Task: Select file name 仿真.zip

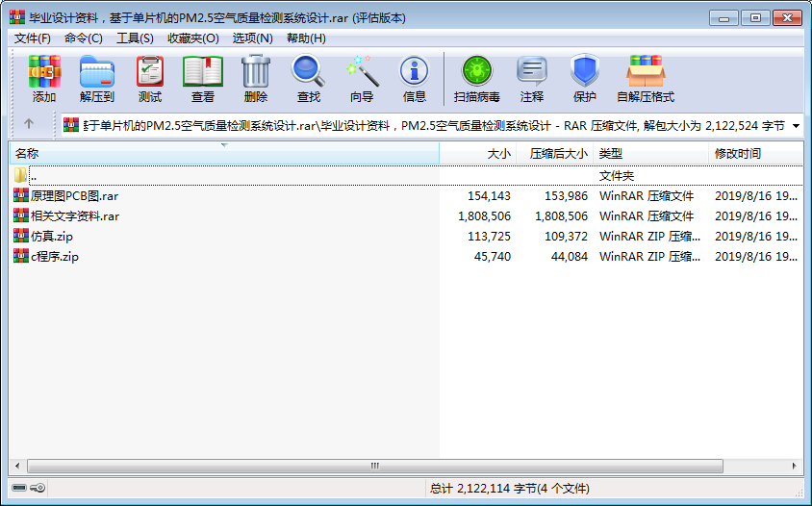Action: 52,237
